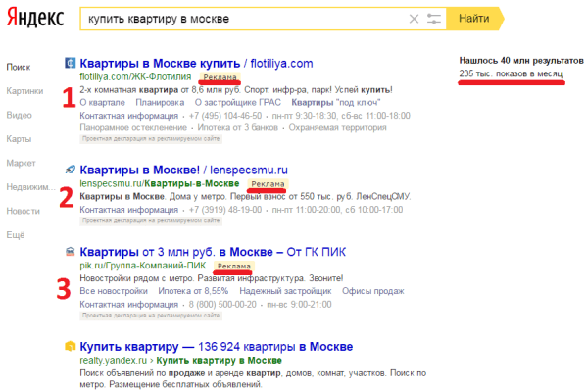Click green URL lenspecsmu.ru/Квартиры-в-Москве

160,184
